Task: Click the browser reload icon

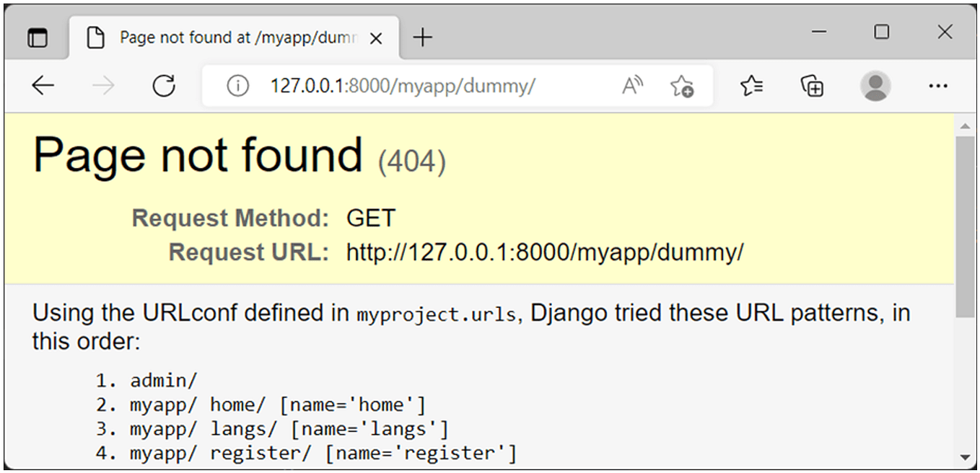Action: [x=163, y=85]
